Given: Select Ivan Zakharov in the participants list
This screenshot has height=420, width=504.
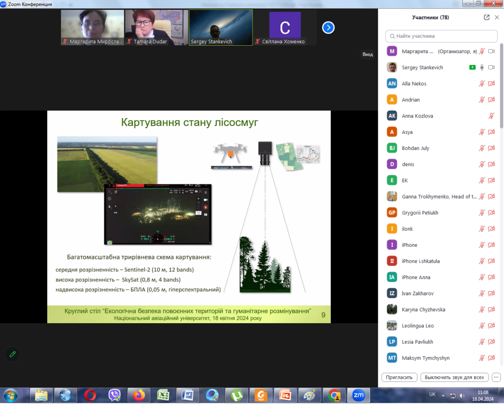Looking at the screenshot, I should [418, 294].
